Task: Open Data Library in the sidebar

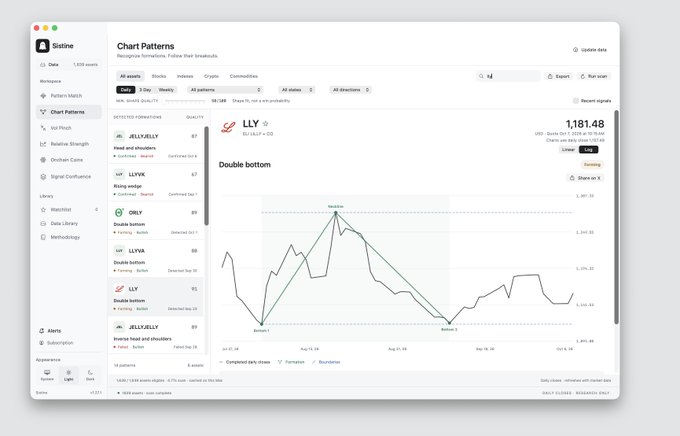Action: pos(69,223)
